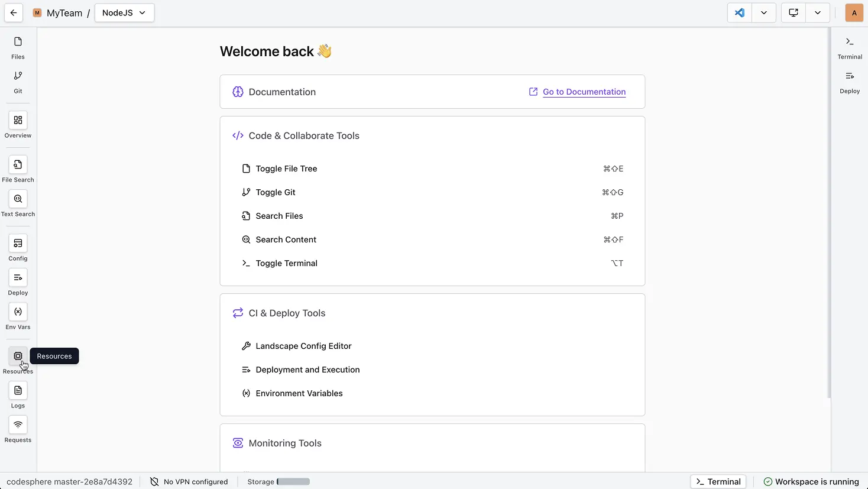This screenshot has height=489, width=868.
Task: Open the Config editor sidebar icon
Action: coord(18,244)
